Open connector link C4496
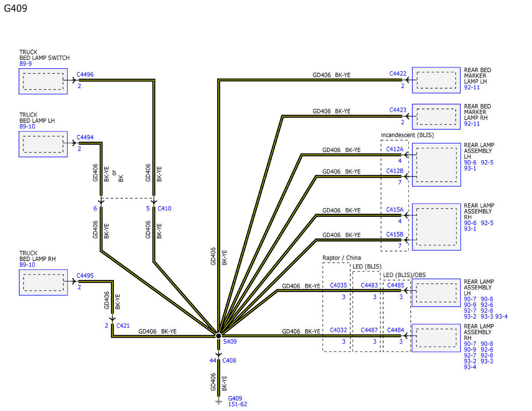 [85, 74]
